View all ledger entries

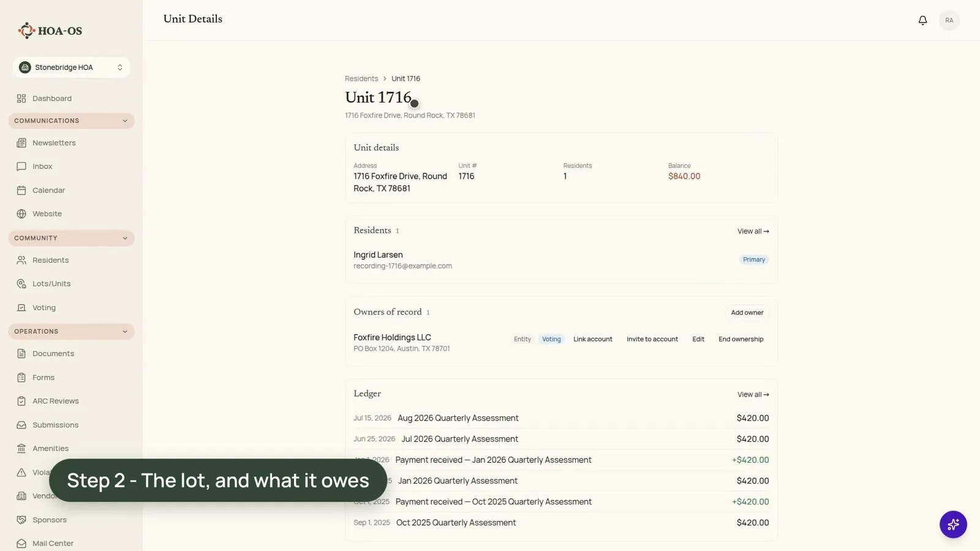coord(753,395)
